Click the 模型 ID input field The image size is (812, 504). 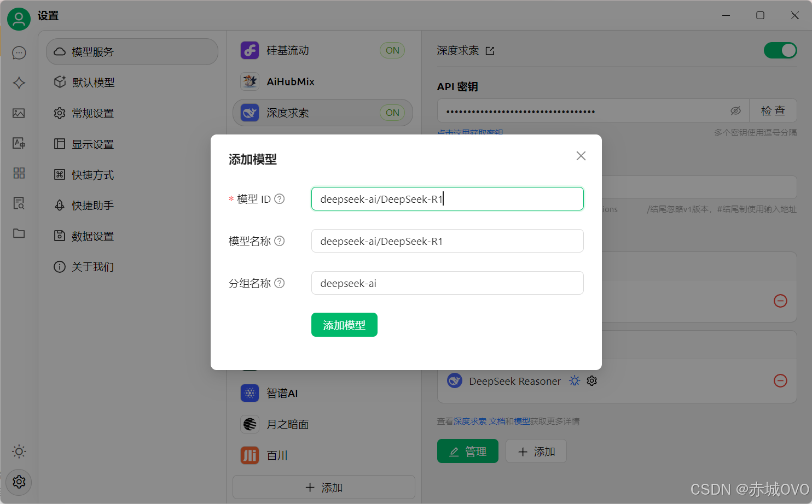tap(448, 199)
